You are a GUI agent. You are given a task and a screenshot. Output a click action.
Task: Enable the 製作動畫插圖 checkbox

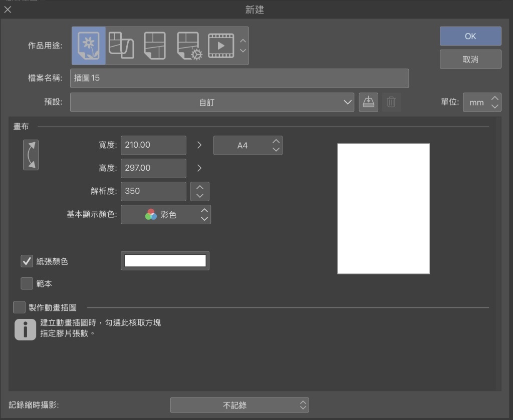point(20,307)
